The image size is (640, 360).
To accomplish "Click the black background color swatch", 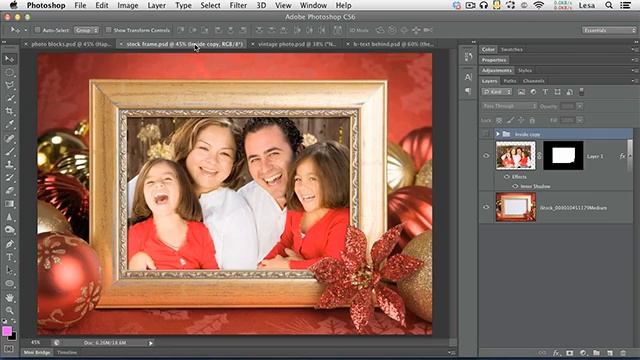I will click(x=13, y=337).
